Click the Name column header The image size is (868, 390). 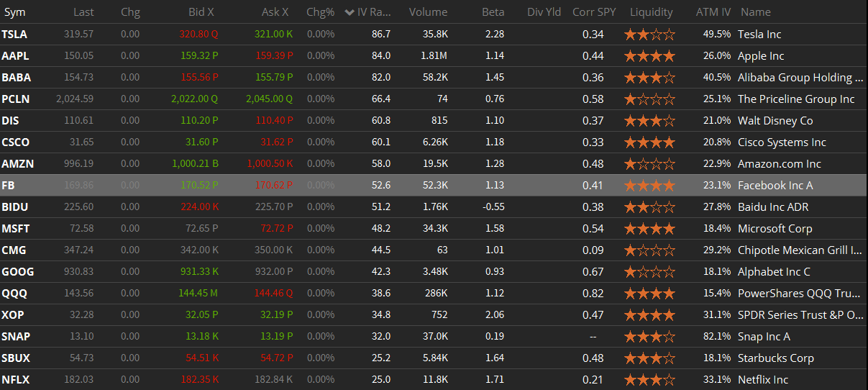pos(755,12)
